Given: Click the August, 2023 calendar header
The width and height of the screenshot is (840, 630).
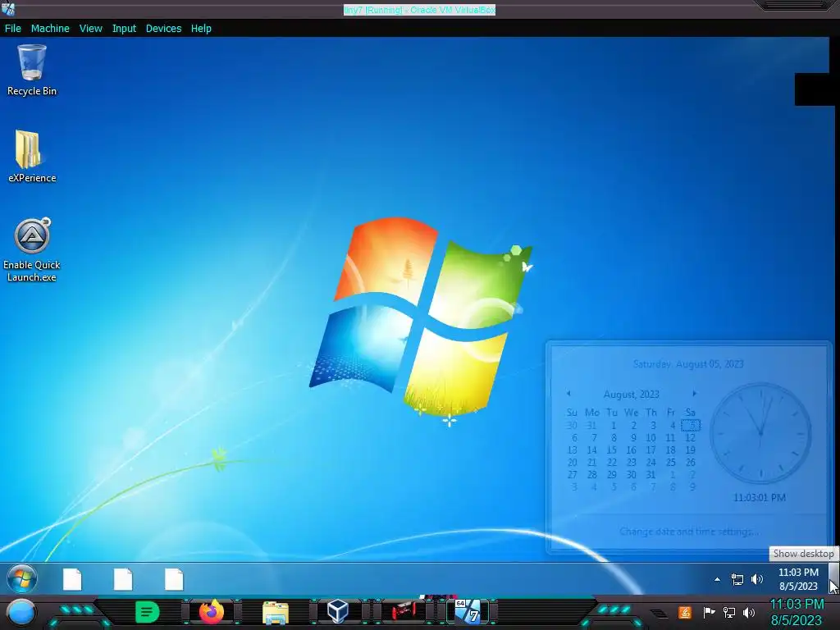Looking at the screenshot, I should [631, 395].
